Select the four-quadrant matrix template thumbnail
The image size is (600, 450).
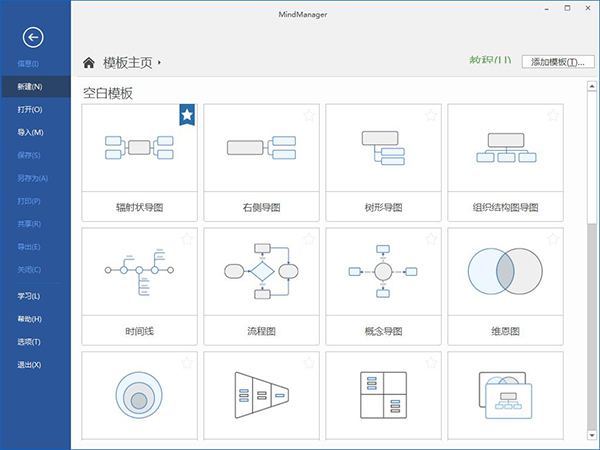(383, 395)
